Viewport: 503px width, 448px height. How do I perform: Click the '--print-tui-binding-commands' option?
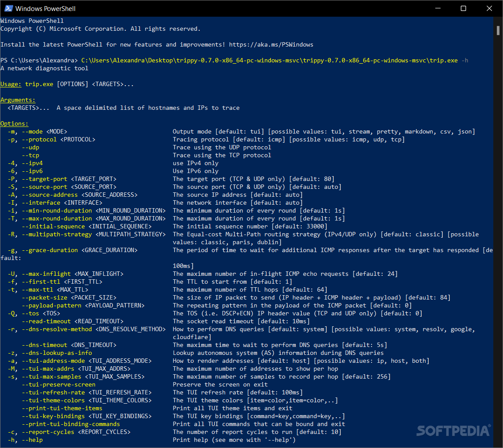[71, 424]
